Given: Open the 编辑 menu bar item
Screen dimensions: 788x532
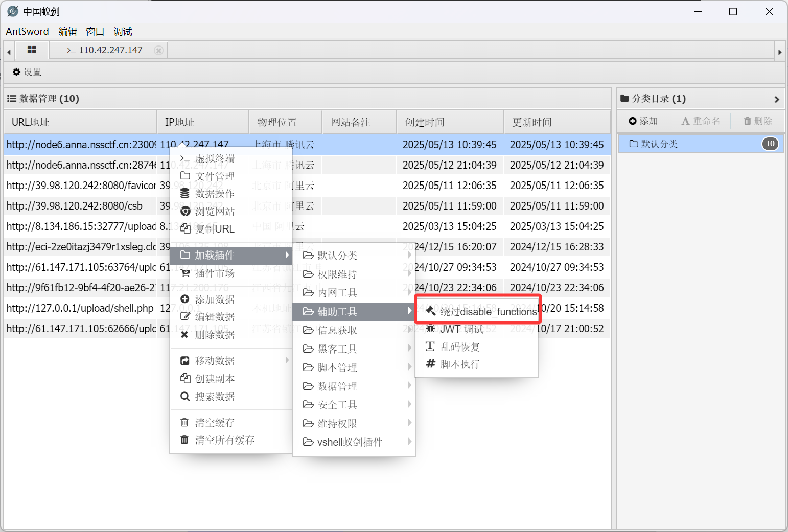Looking at the screenshot, I should (x=67, y=31).
